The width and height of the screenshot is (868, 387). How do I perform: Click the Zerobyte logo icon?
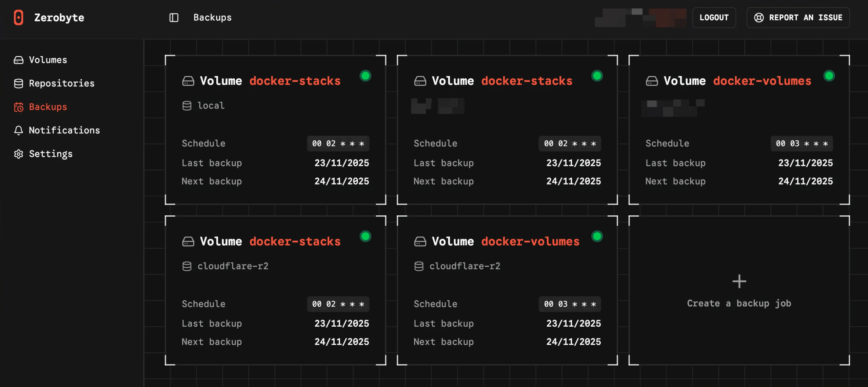point(19,17)
